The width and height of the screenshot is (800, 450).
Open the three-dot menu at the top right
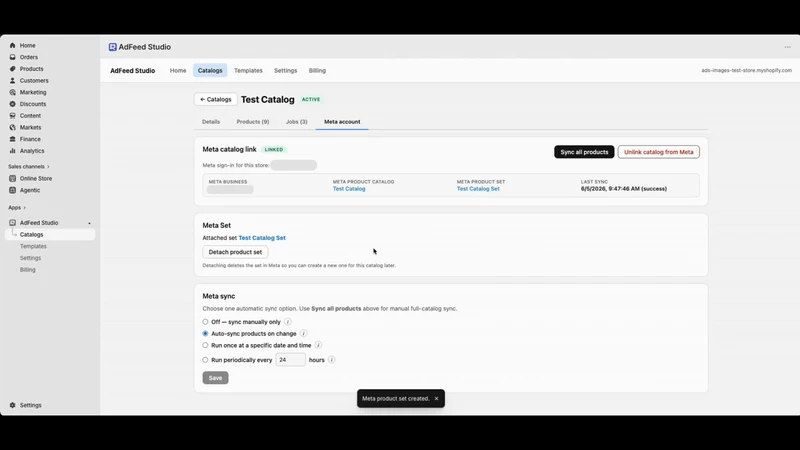(x=787, y=47)
